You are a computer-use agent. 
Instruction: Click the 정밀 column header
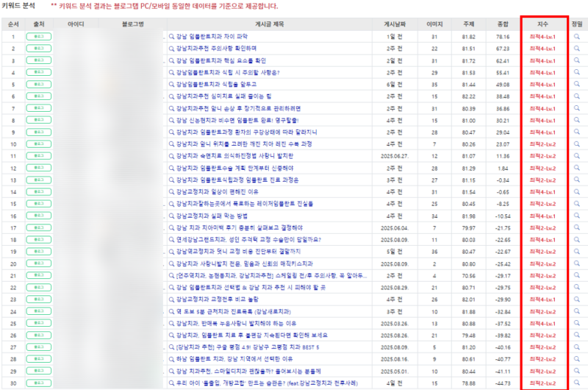pyautogui.click(x=577, y=24)
